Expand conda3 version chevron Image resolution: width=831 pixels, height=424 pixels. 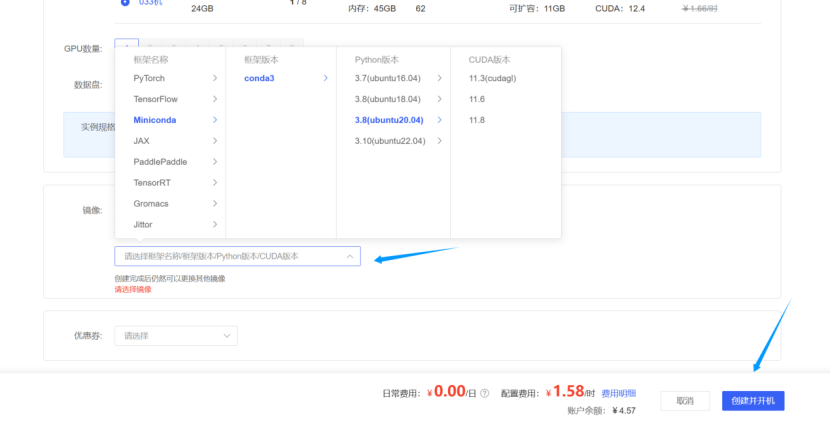coord(325,78)
